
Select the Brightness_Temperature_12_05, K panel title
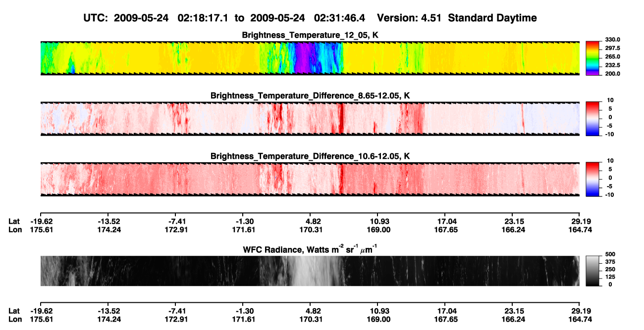coord(310,36)
